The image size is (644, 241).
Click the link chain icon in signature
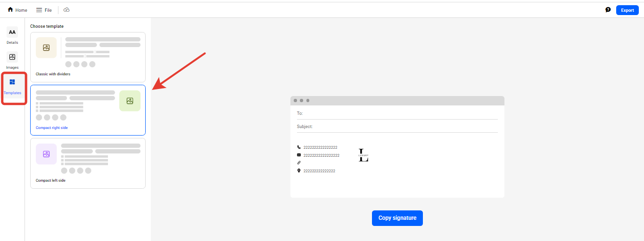(299, 162)
